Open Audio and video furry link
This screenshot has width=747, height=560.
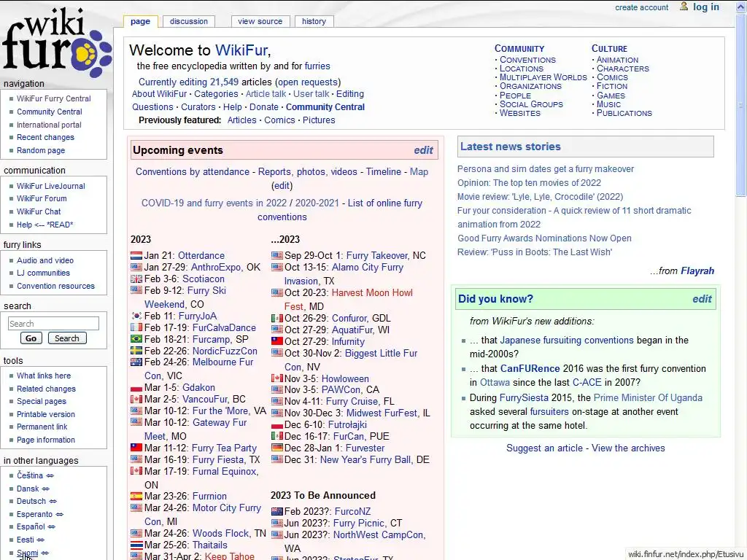pyautogui.click(x=45, y=260)
